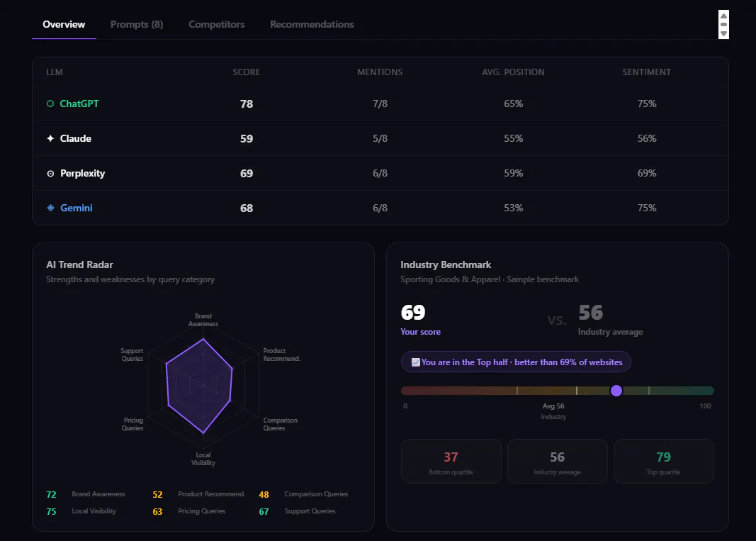Click Claude's 55% average position
This screenshot has height=541, width=756.
point(514,138)
